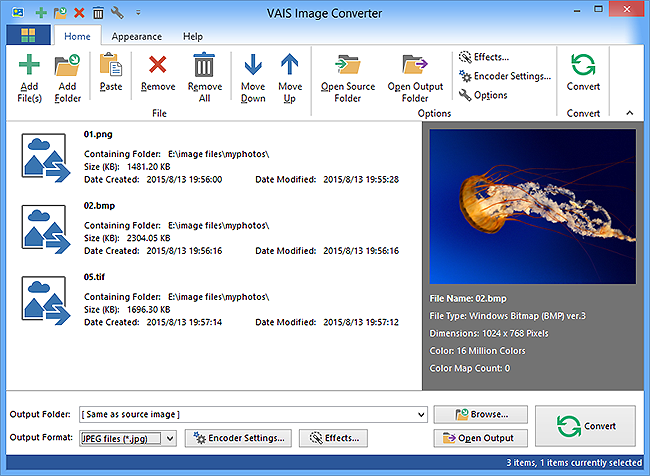650x476 pixels.
Task: Click the file name 02.bmp
Action: (x=99, y=205)
